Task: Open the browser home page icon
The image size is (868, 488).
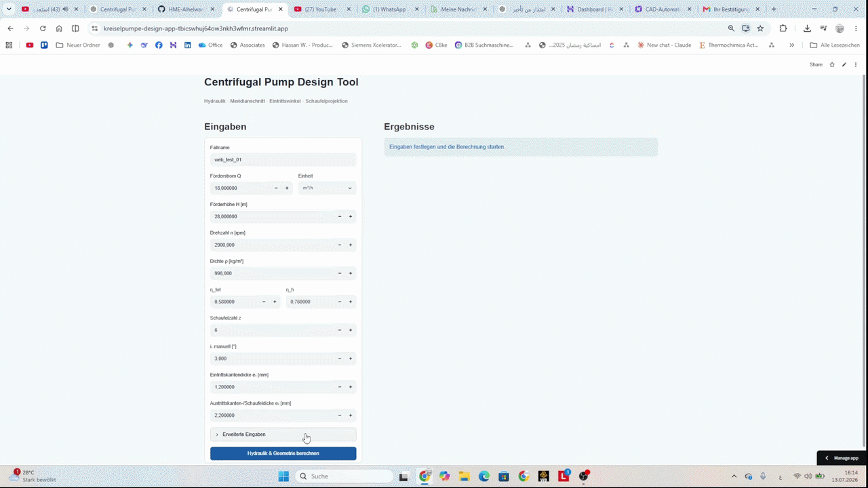Action: (59, 28)
